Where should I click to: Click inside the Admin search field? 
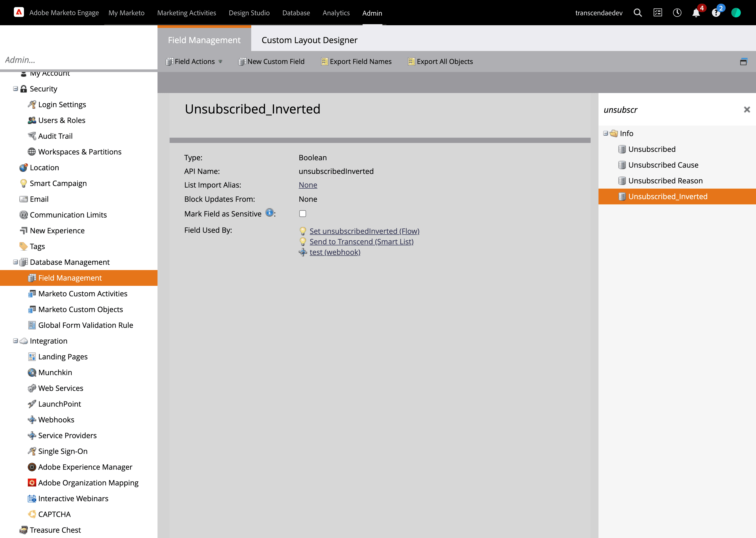(66, 60)
